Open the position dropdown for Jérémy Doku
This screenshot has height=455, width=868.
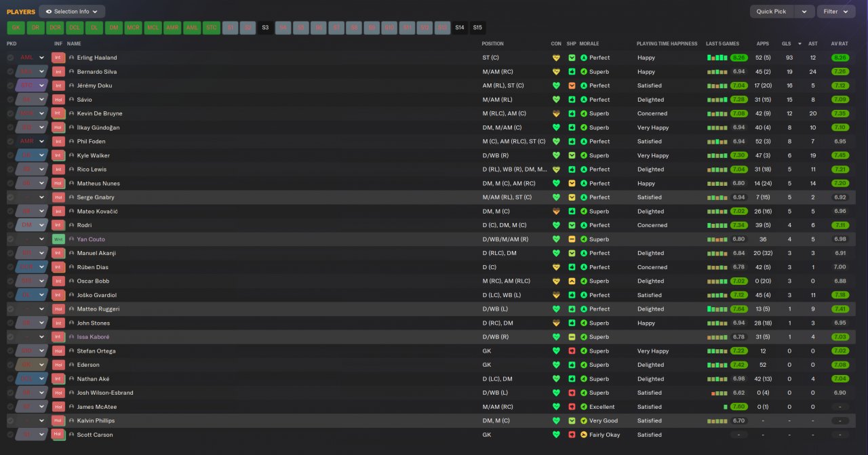tap(41, 85)
